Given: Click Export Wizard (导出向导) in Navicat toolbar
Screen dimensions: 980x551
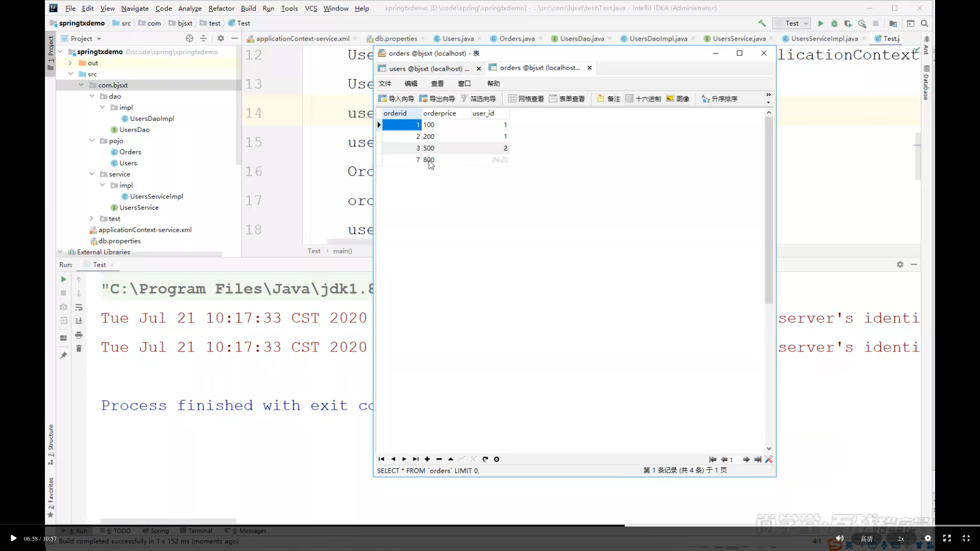Looking at the screenshot, I should click(437, 98).
